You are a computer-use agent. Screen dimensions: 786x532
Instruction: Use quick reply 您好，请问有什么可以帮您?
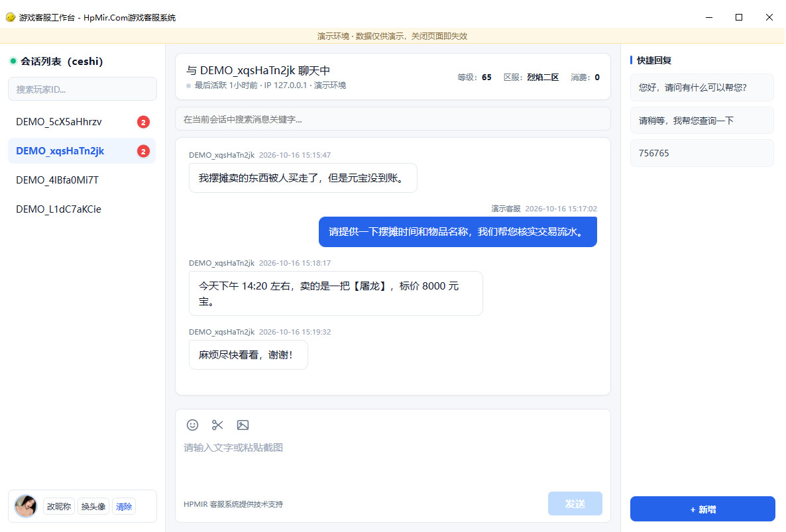702,87
